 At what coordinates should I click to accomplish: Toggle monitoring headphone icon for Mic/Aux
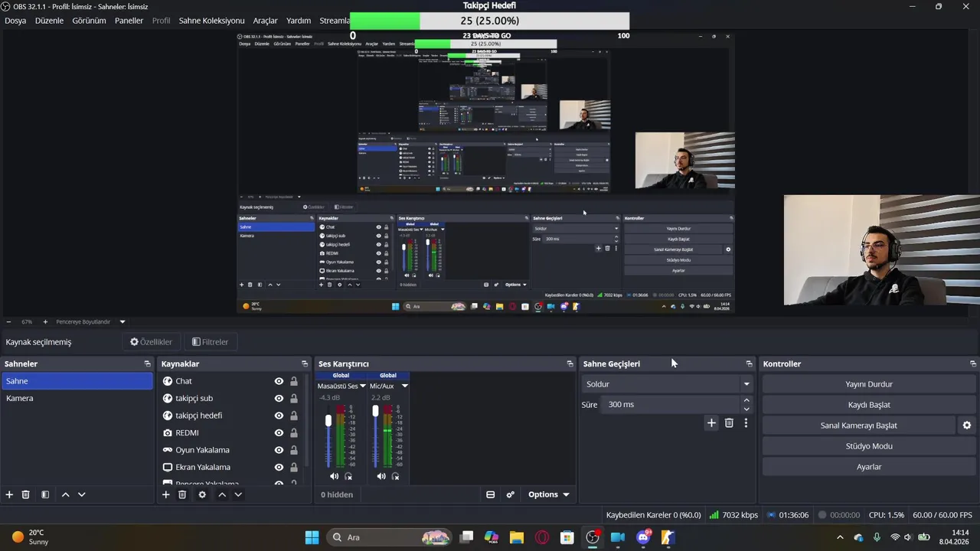(396, 476)
